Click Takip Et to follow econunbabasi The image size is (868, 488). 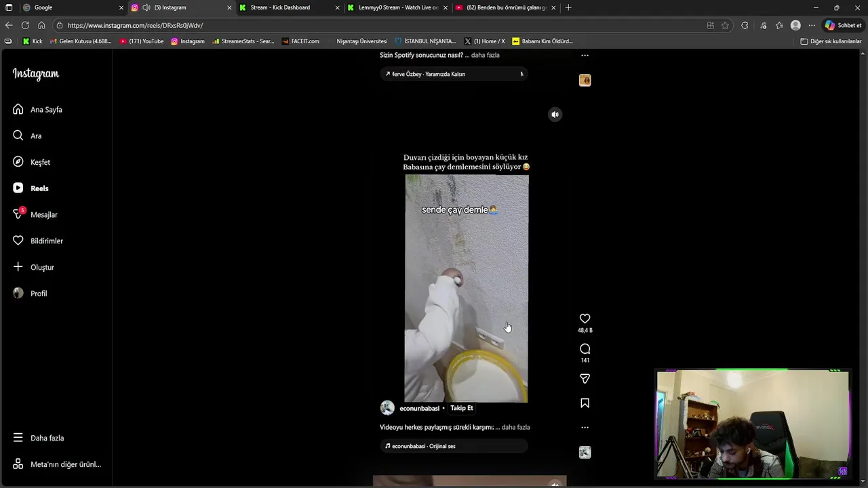pos(462,408)
